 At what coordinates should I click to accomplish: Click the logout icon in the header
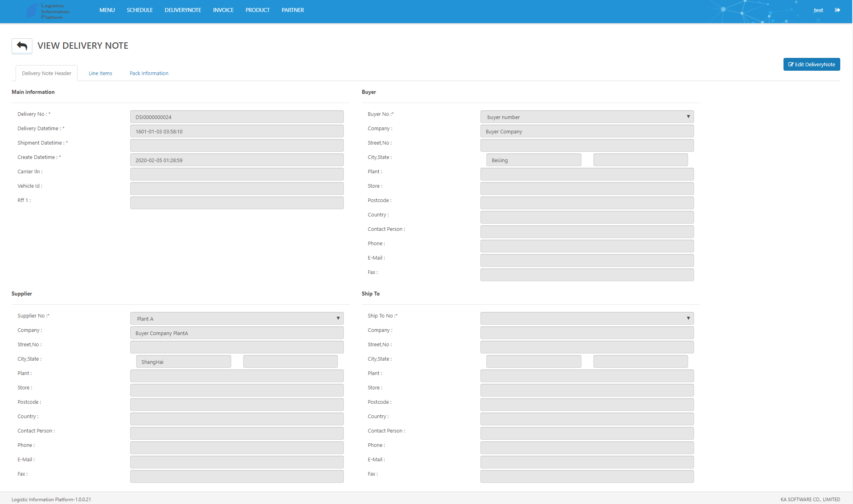click(837, 10)
